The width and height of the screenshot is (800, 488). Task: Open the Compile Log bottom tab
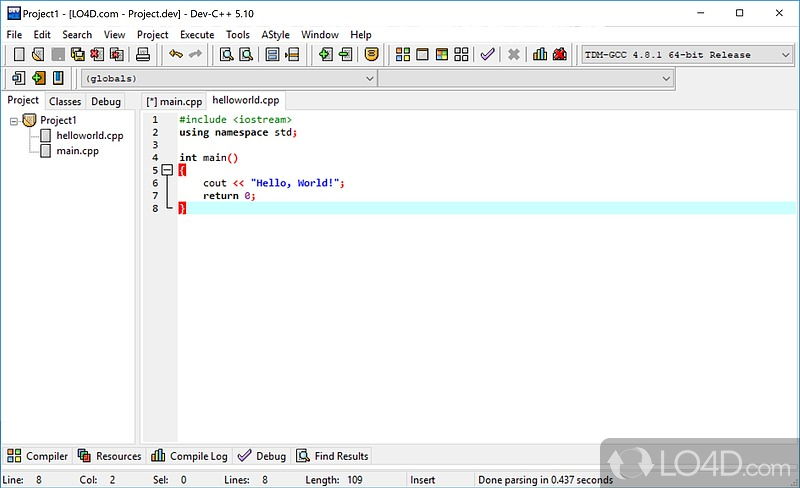pos(190,456)
